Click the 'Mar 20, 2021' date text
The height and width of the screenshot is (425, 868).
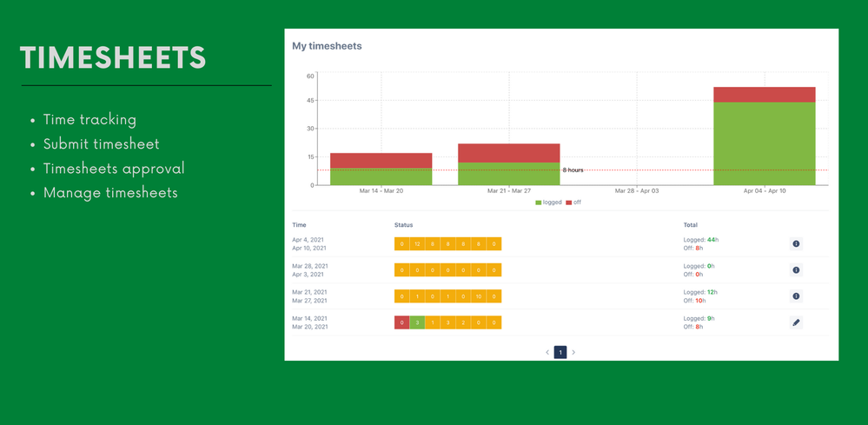(310, 327)
